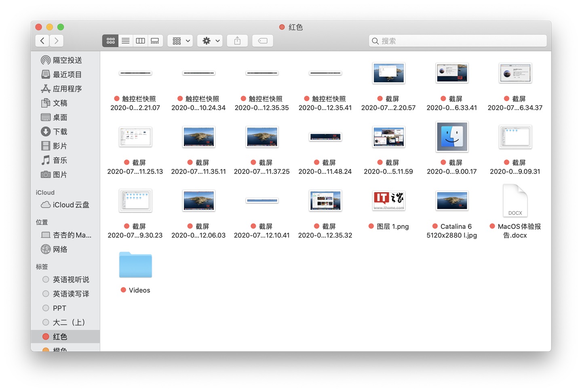The image size is (582, 392).
Task: Select the 截屏 2020-07...11.35.11 thumbnail
Action: (x=198, y=137)
